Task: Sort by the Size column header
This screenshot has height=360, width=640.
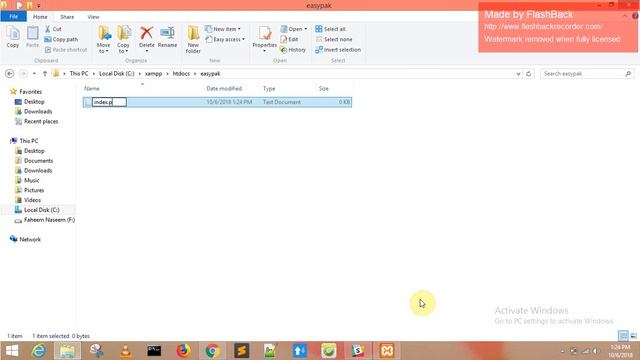Action: 324,89
